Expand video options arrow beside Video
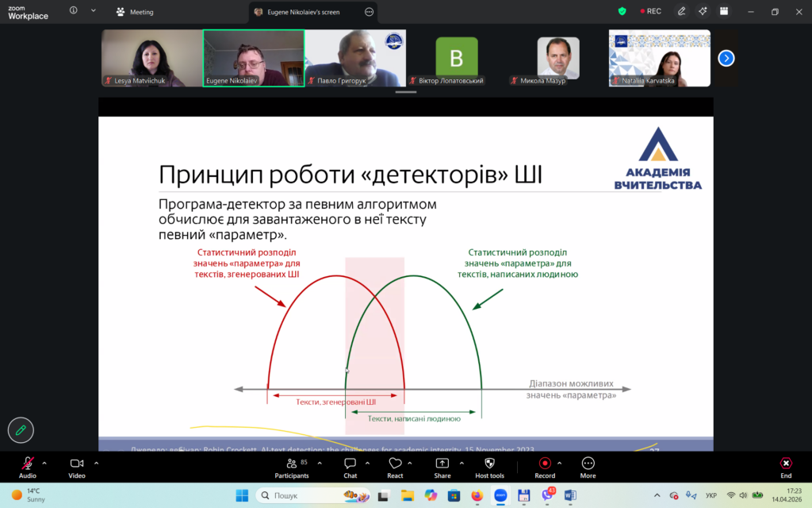The height and width of the screenshot is (508, 812). pos(96,463)
